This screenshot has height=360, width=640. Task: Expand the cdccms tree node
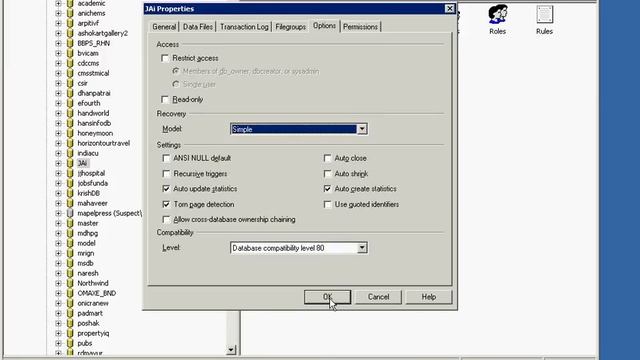coord(58,63)
